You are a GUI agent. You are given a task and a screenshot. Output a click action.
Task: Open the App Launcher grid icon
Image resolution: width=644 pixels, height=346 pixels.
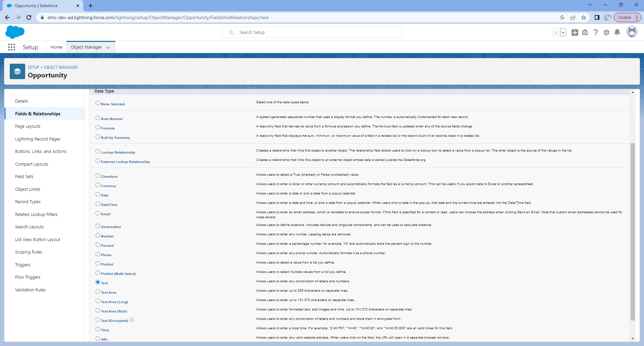click(x=11, y=47)
